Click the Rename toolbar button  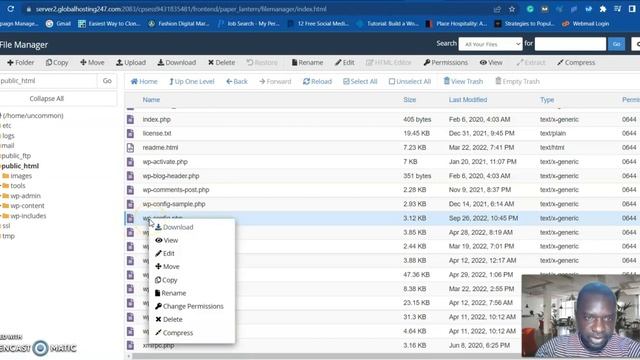(307, 62)
